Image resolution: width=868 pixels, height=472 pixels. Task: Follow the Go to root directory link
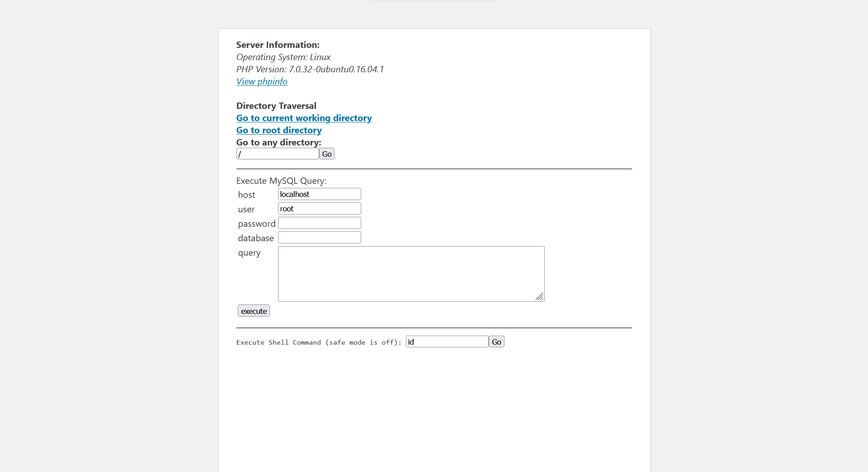(279, 130)
